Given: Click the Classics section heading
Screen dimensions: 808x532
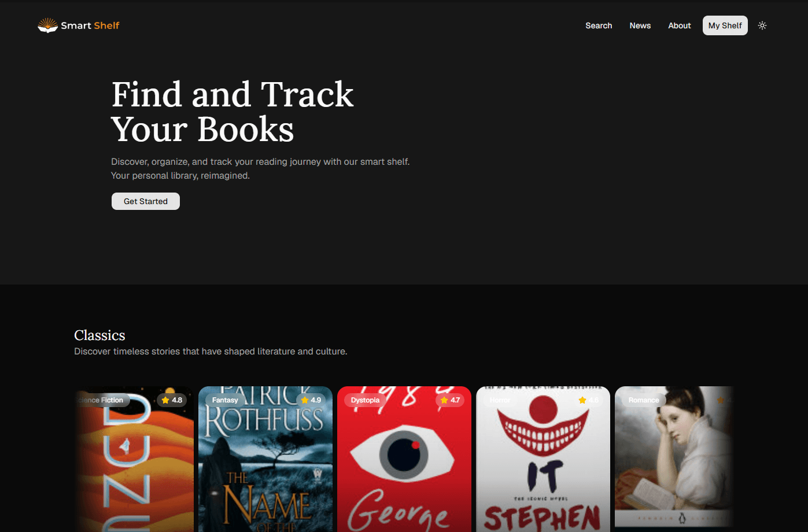Looking at the screenshot, I should tap(99, 335).
